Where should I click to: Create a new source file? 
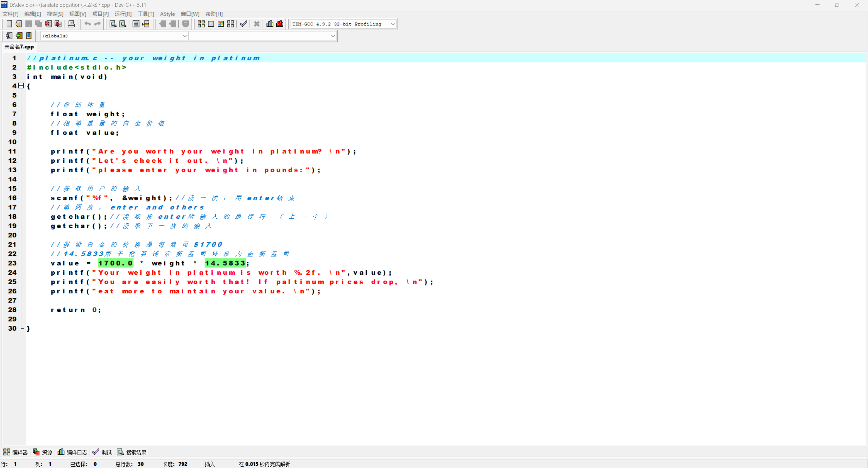9,24
